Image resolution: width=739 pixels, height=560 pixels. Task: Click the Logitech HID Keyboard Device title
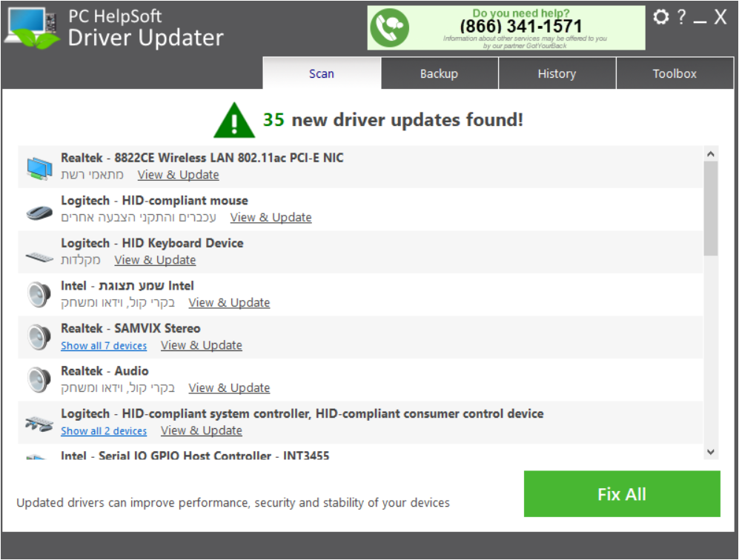pos(152,243)
